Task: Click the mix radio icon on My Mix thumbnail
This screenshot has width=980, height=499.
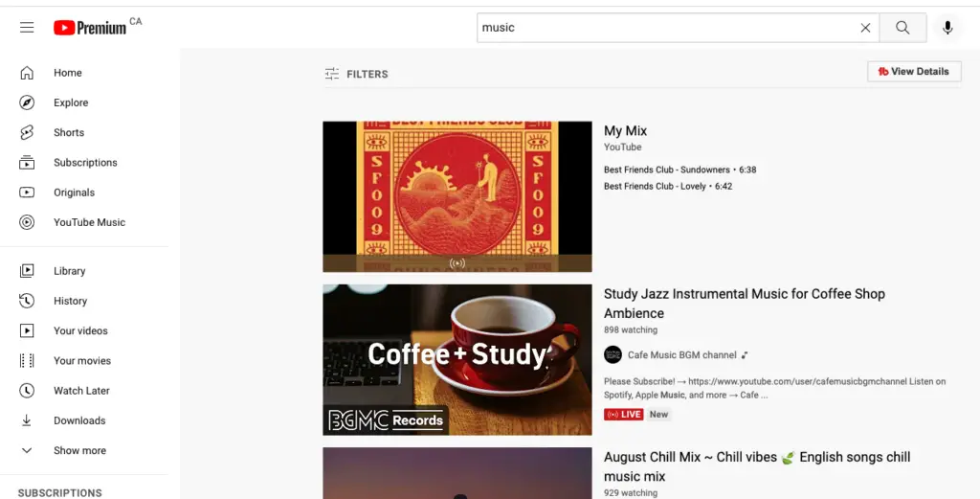Action: pyautogui.click(x=457, y=263)
